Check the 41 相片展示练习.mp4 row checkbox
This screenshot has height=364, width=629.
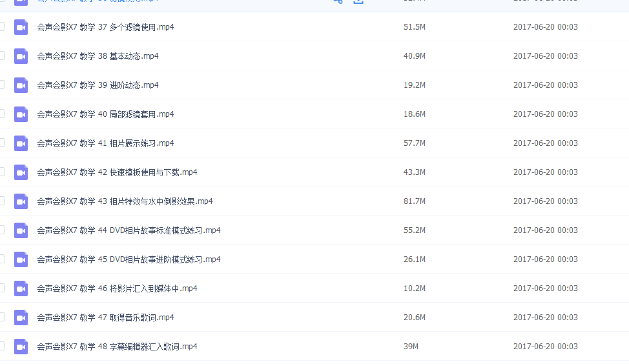[2, 143]
